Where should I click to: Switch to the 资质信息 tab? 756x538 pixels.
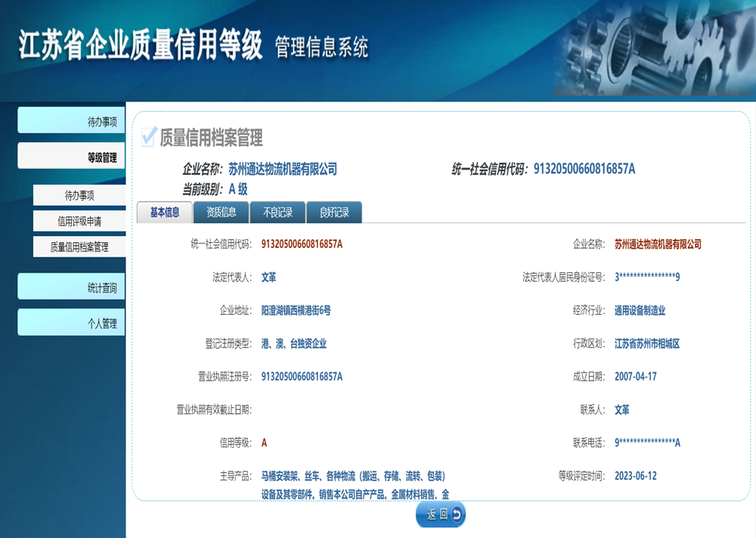tap(222, 213)
